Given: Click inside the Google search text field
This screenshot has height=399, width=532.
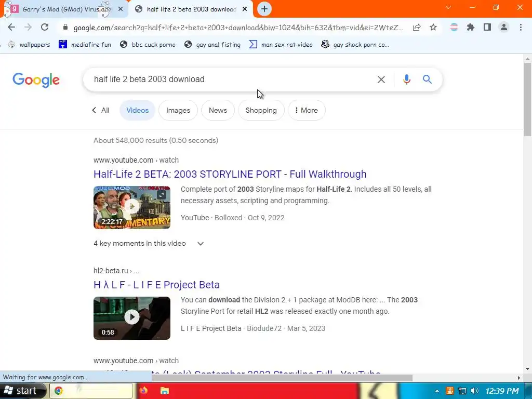Looking at the screenshot, I should point(231,79).
